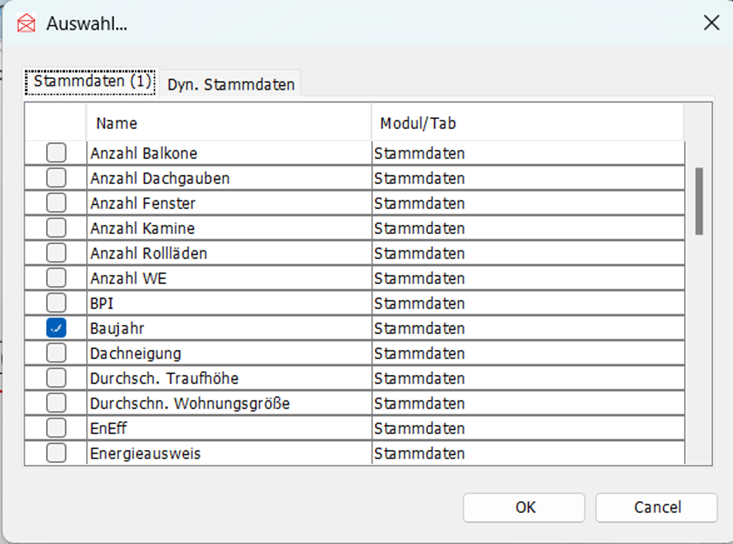The image size is (733, 544).
Task: Enable the Anzahl Dachgauben checkbox
Action: tap(57, 178)
